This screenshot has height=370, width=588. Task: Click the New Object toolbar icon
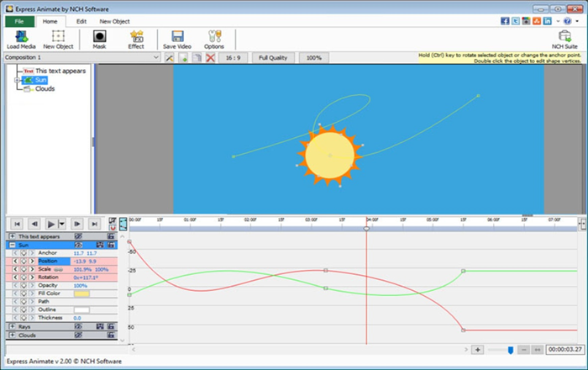[58, 36]
